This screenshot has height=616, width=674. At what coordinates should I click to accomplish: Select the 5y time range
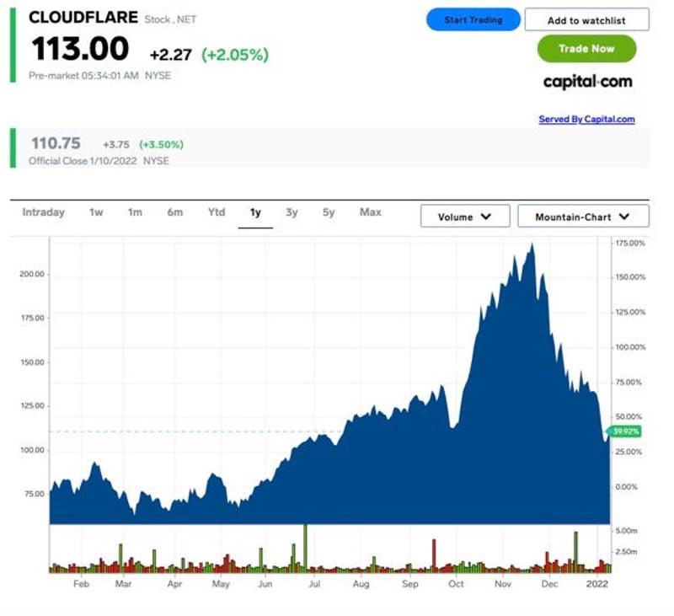click(x=329, y=212)
